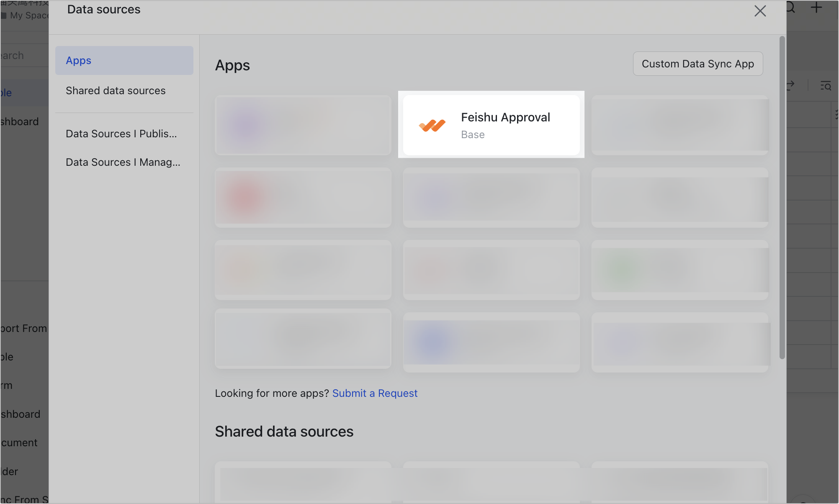Click the plus icon in background window
The image size is (839, 504).
(x=816, y=8)
